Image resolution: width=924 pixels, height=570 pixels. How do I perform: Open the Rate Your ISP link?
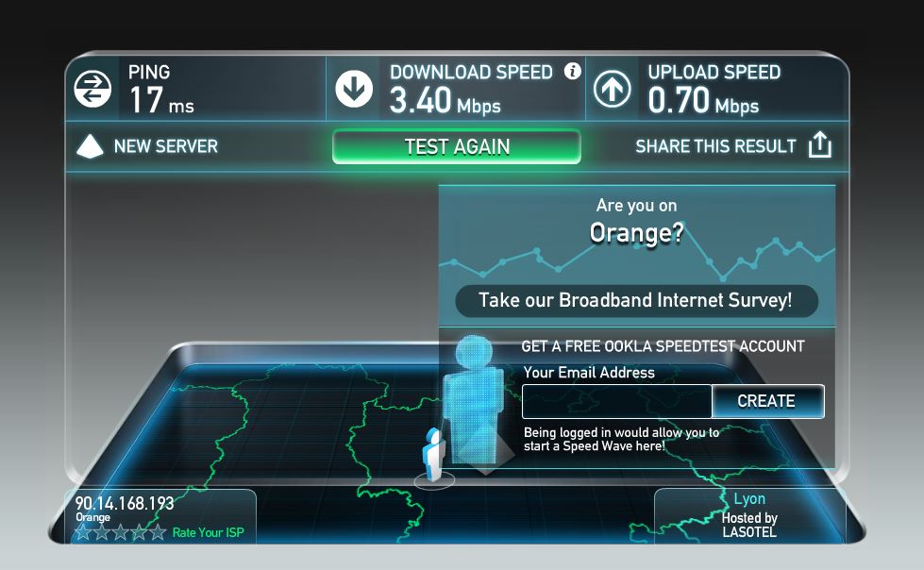[208, 533]
